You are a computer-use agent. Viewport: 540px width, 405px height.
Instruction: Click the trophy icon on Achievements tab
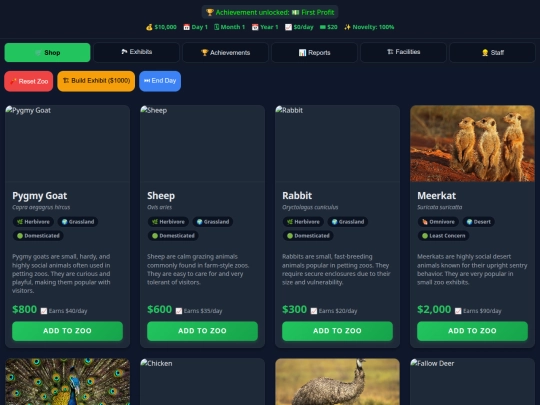(205, 52)
